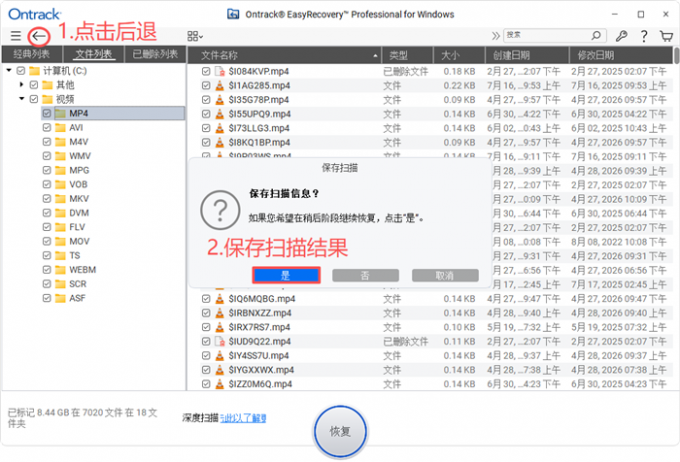Select file name $IRX7RS7.mp4
Screen dimensions: 680x462
click(x=259, y=327)
